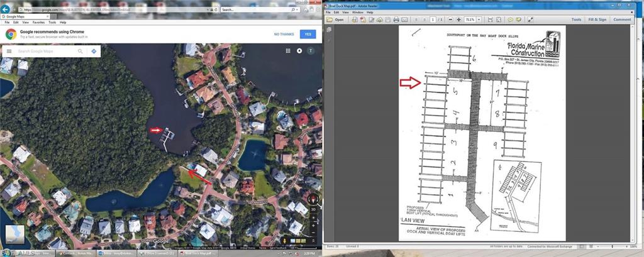Save the PDF with the floppy icon
Viewport: 644px width, 257px height.
pyautogui.click(x=387, y=19)
